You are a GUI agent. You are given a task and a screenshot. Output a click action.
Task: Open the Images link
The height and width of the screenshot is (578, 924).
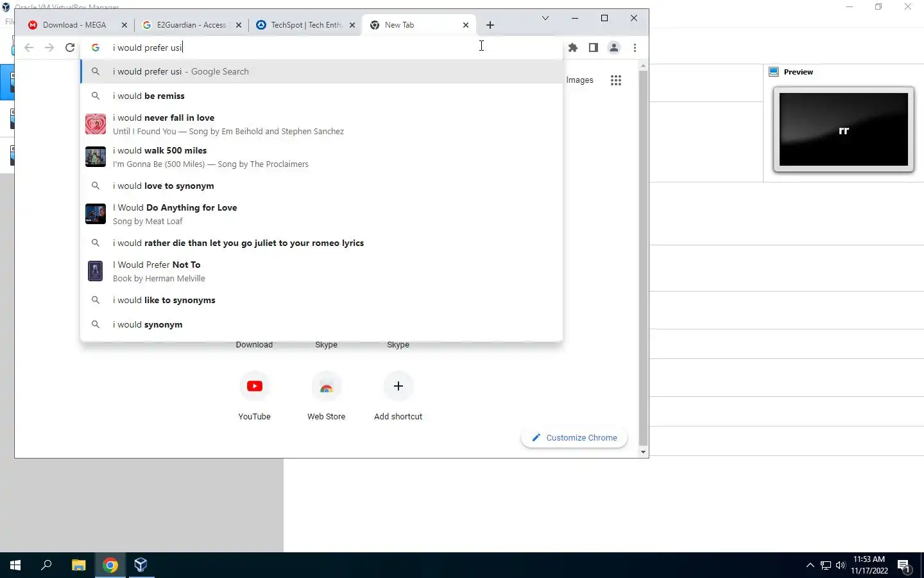pyautogui.click(x=579, y=80)
